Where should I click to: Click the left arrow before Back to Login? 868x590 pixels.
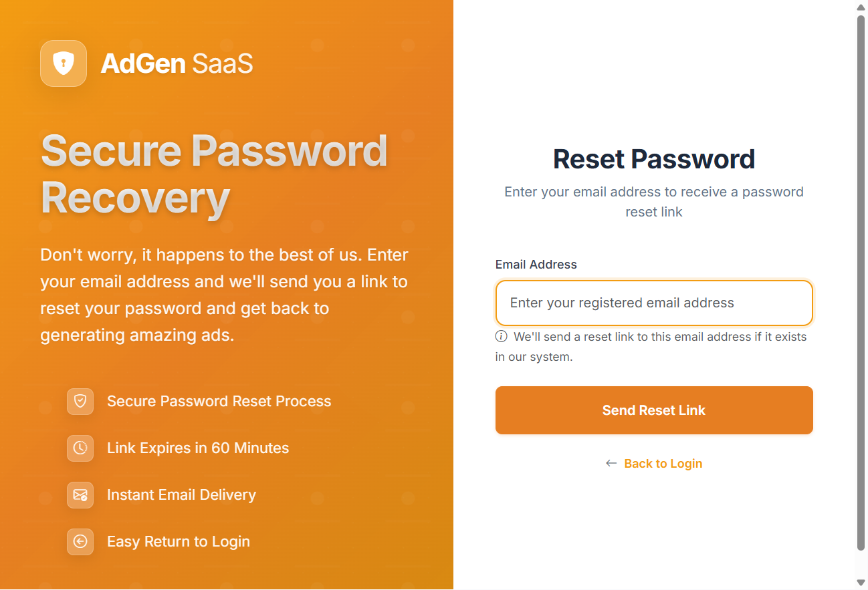(611, 463)
